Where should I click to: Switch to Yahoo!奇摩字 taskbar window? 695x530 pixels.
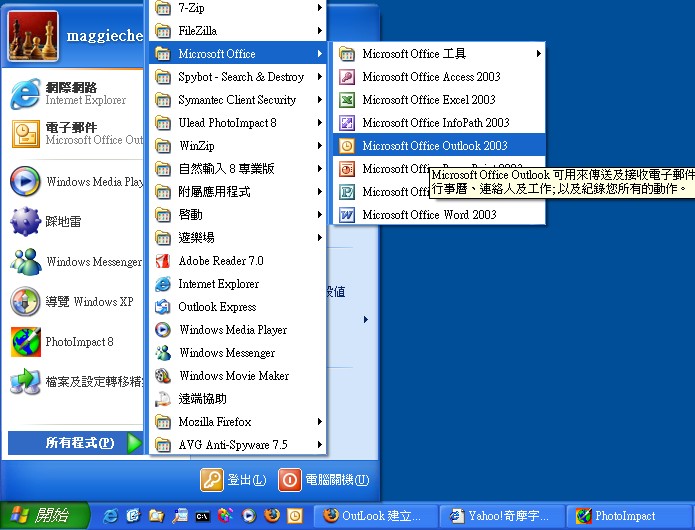(x=502, y=516)
